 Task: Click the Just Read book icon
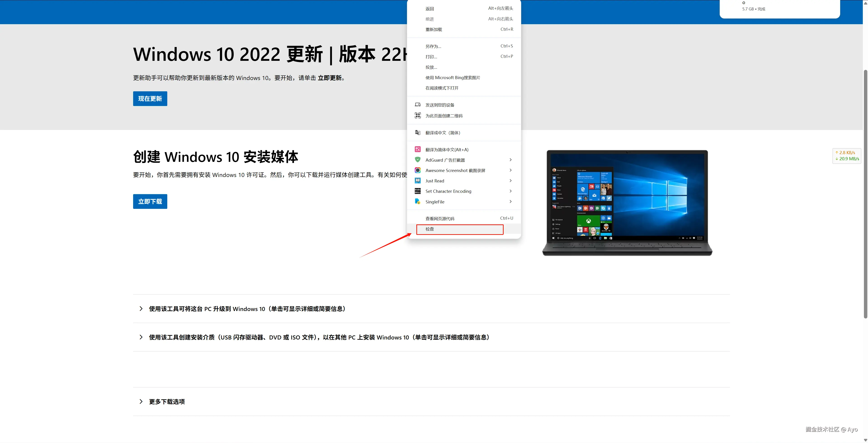coord(417,181)
